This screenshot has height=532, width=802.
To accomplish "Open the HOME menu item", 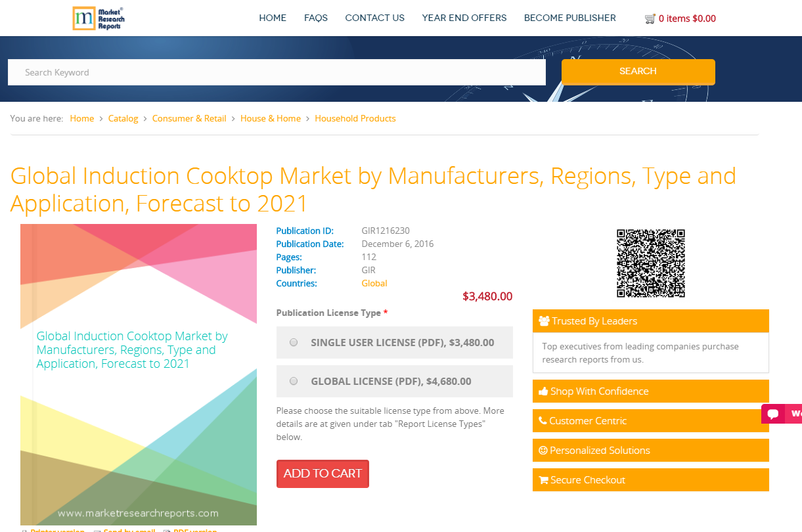I will pyautogui.click(x=273, y=18).
